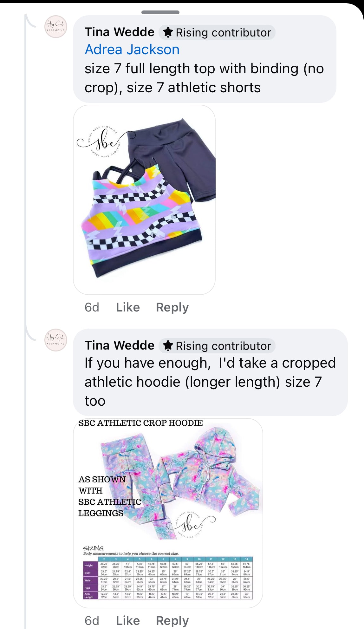The image size is (364, 629).
Task: Tap the drag handle at top of sheet
Action: [x=160, y=12]
